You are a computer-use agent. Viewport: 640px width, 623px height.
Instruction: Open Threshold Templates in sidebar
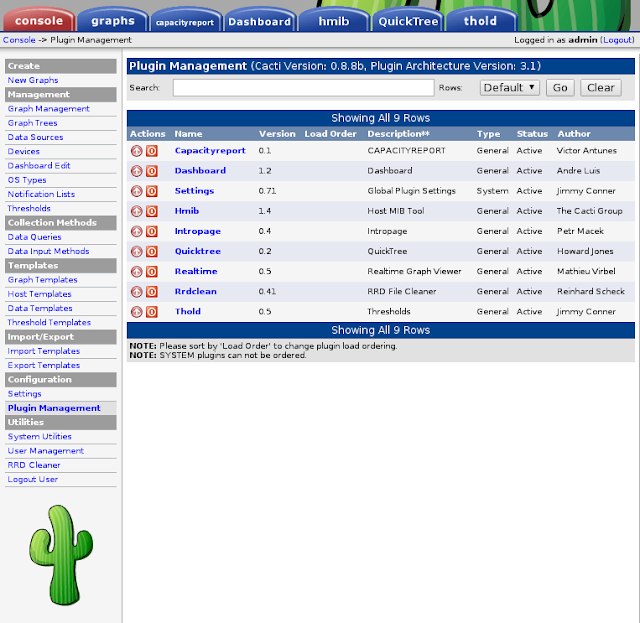(x=49, y=323)
